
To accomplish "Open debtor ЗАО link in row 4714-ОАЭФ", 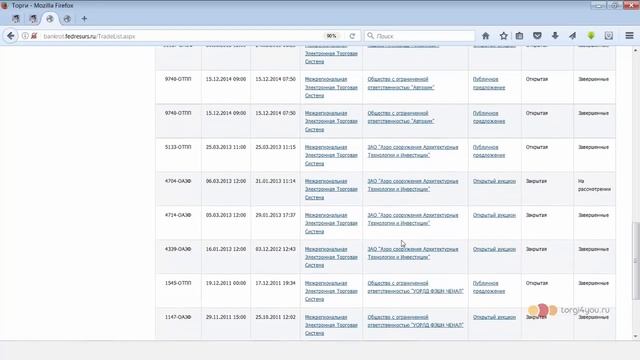I will [x=413, y=219].
